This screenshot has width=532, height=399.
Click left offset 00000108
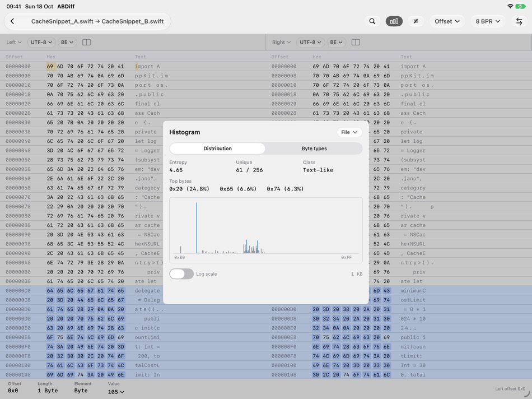(x=18, y=374)
